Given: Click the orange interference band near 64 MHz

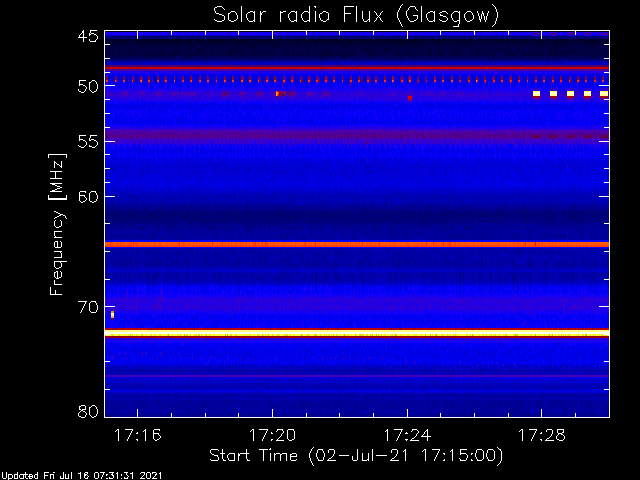Looking at the screenshot, I should pos(357,244).
